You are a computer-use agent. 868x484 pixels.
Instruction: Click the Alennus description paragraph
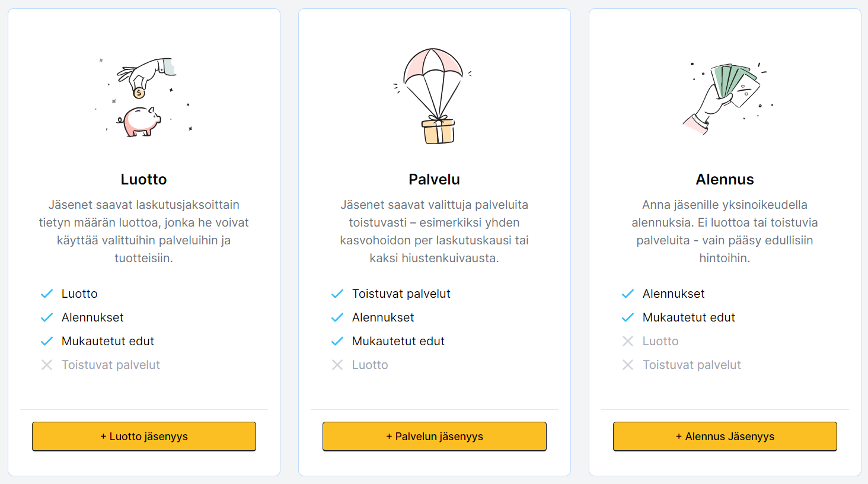point(725,231)
